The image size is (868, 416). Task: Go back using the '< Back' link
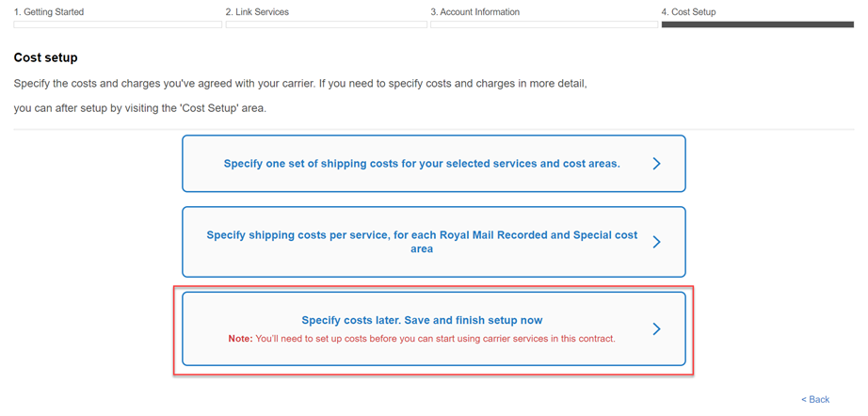pos(815,399)
